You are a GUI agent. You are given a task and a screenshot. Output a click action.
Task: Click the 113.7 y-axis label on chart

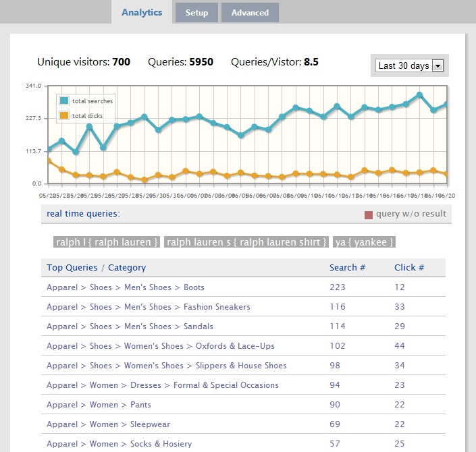click(x=33, y=150)
